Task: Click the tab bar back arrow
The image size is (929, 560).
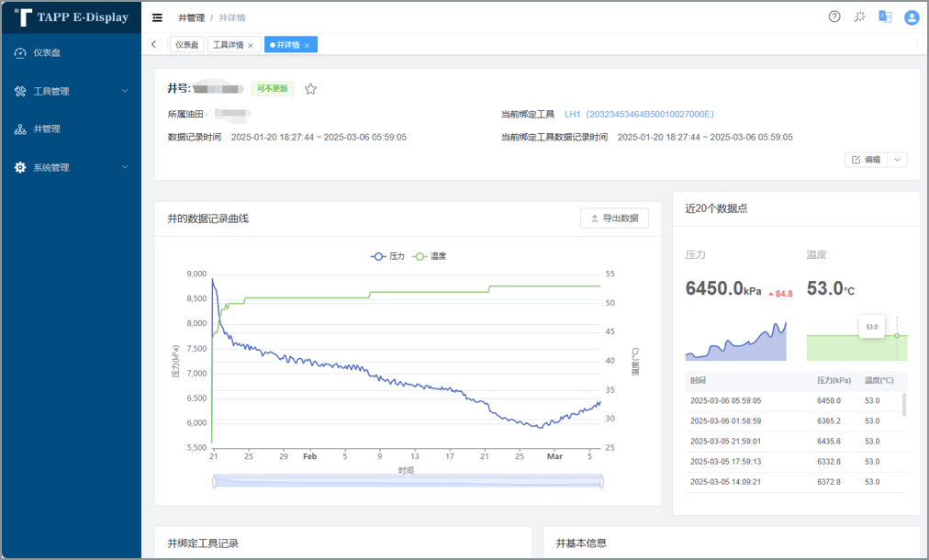Action: pos(154,44)
